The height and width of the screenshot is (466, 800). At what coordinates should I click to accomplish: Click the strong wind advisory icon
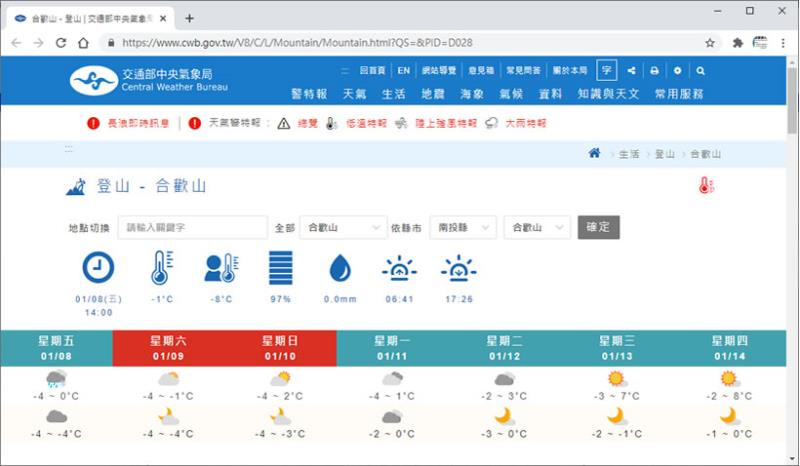click(402, 124)
